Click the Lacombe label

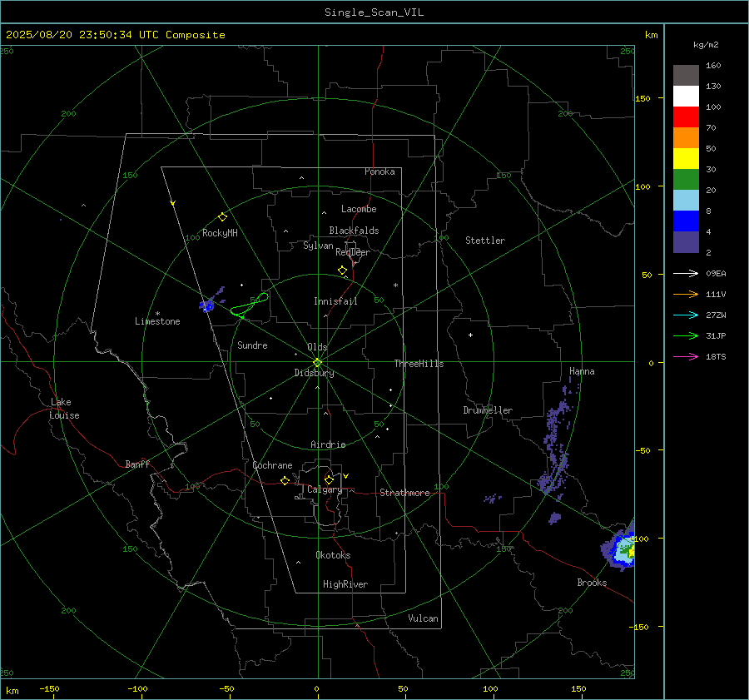[359, 209]
